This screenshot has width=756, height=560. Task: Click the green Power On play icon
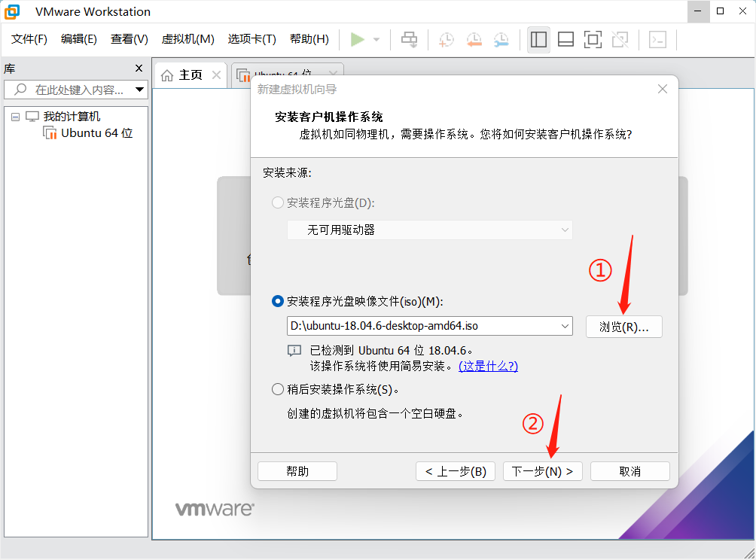pyautogui.click(x=357, y=40)
